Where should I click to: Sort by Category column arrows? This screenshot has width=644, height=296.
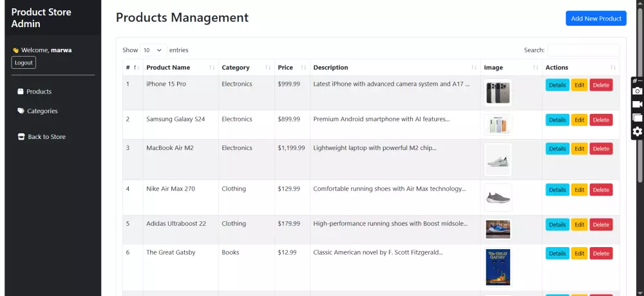tap(268, 68)
